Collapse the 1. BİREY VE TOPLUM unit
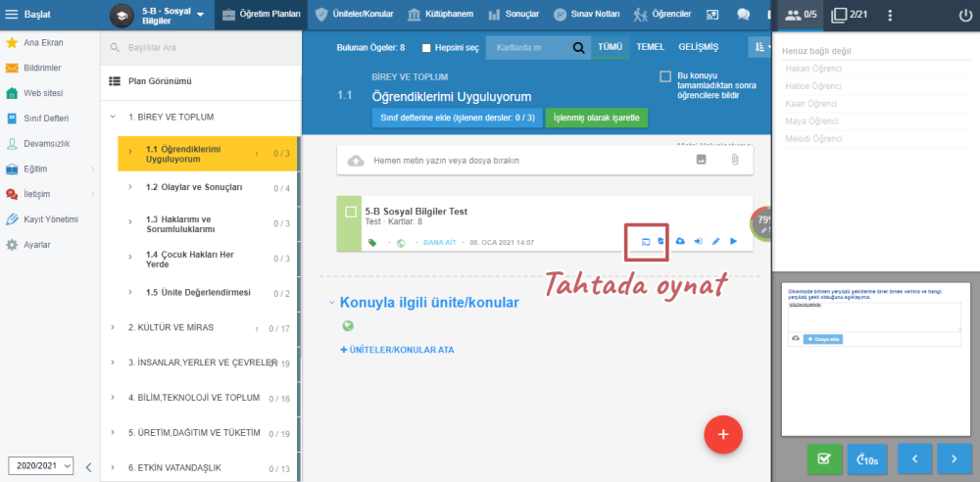This screenshot has width=980, height=482. pyautogui.click(x=113, y=117)
